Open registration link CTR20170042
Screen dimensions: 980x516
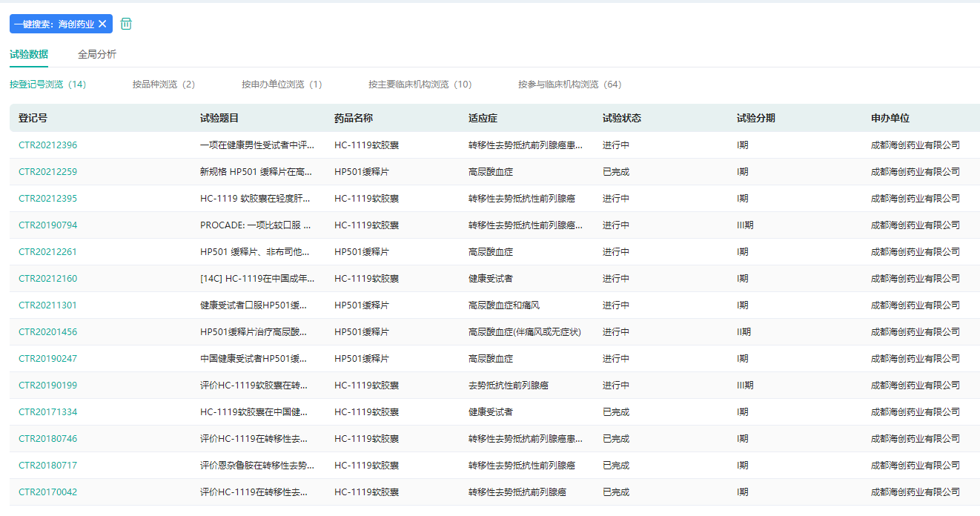48,492
